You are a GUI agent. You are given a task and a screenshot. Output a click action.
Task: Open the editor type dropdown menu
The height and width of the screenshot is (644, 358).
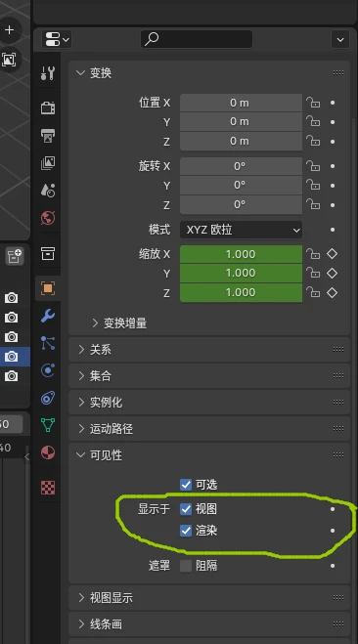pyautogui.click(x=57, y=40)
